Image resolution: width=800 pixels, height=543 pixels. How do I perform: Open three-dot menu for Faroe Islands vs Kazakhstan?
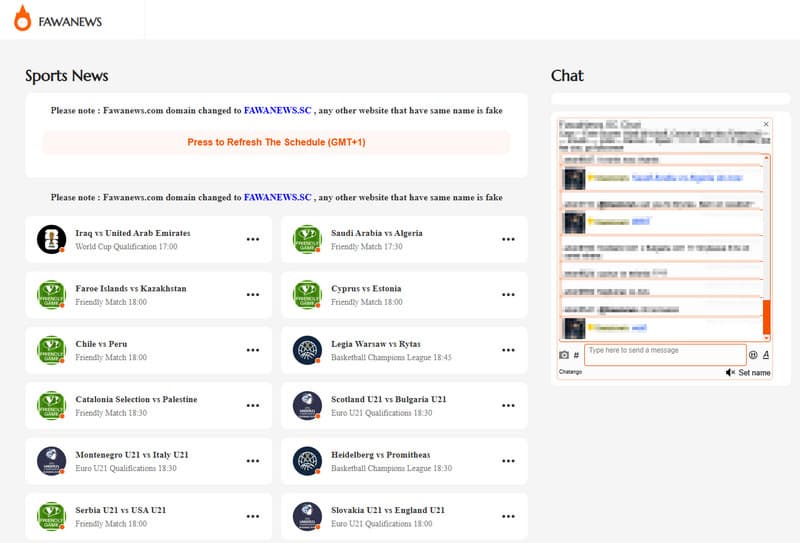253,295
